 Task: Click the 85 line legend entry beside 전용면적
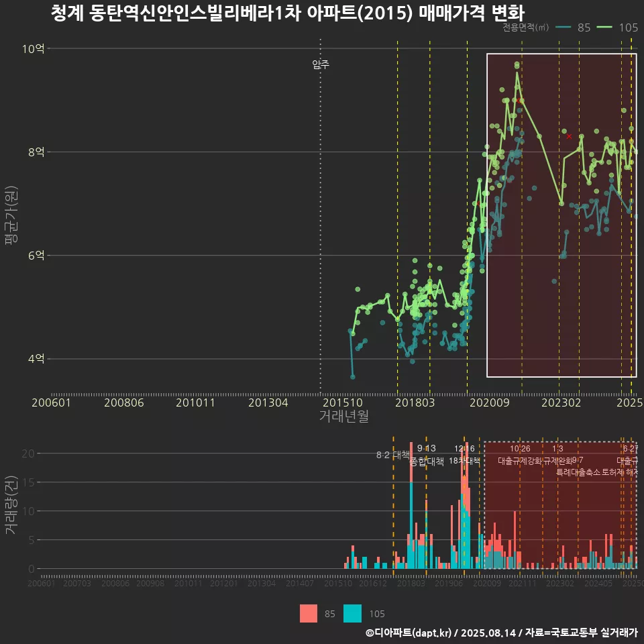coord(573,28)
